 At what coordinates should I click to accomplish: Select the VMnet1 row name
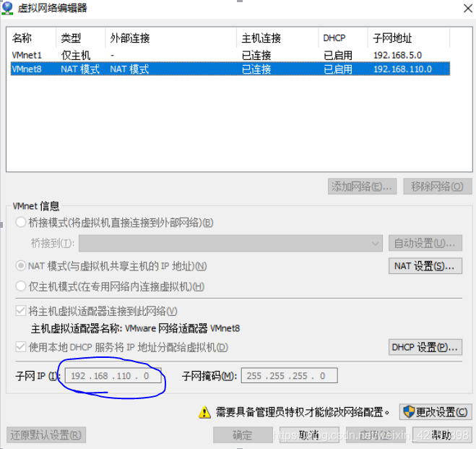click(27, 55)
